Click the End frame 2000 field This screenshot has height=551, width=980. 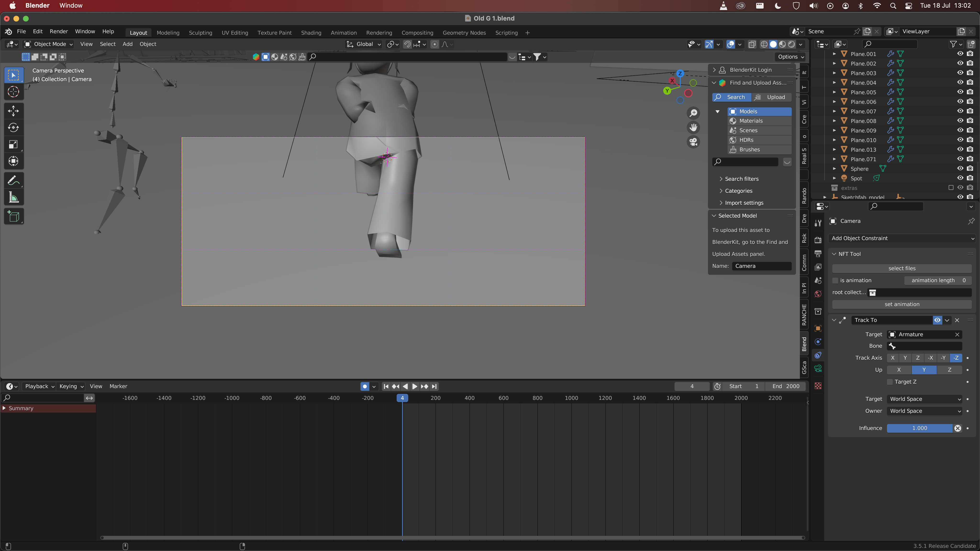tap(785, 386)
